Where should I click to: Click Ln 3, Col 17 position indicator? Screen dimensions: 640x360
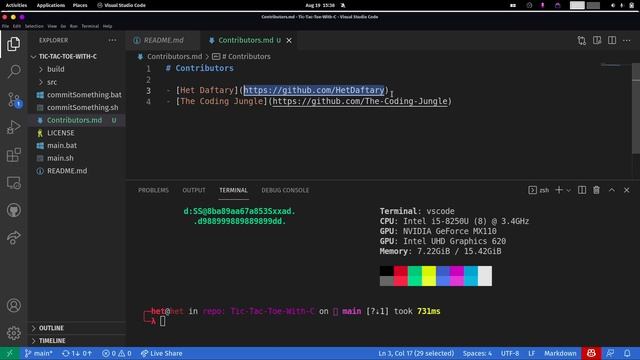[x=416, y=353]
